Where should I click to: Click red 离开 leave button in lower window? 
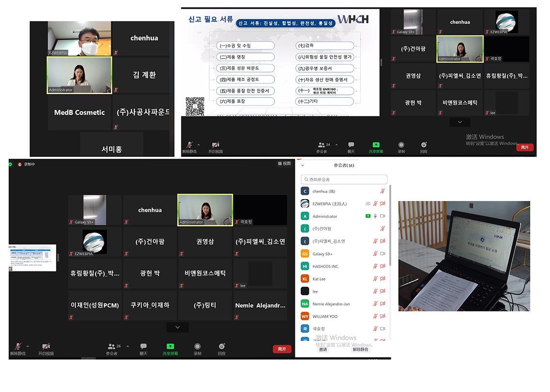pyautogui.click(x=282, y=349)
